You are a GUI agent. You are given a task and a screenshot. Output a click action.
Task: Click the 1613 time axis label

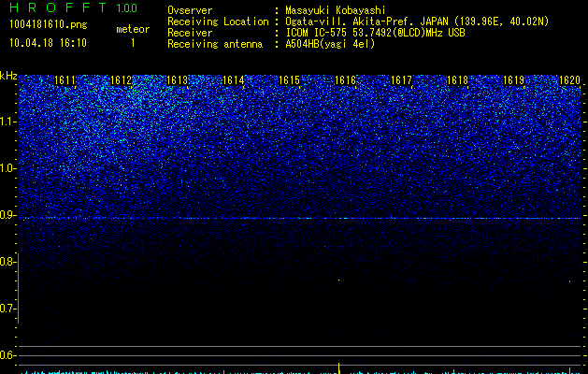click(x=177, y=80)
